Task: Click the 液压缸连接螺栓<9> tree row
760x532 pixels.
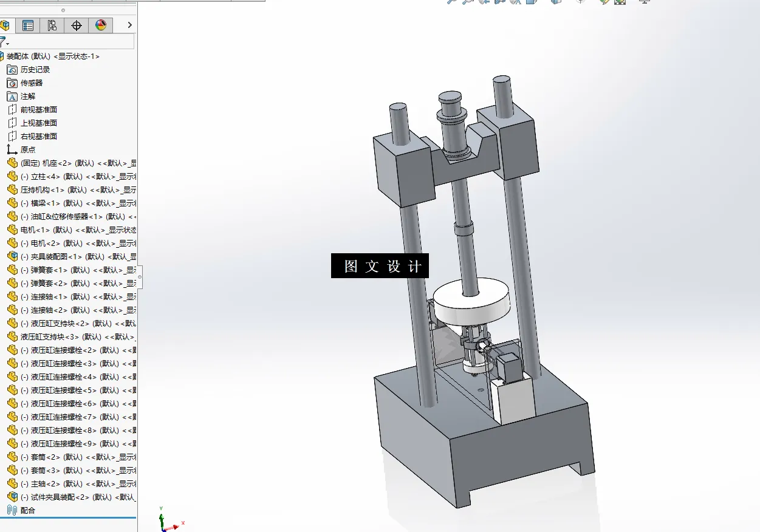Action: pyautogui.click(x=71, y=444)
